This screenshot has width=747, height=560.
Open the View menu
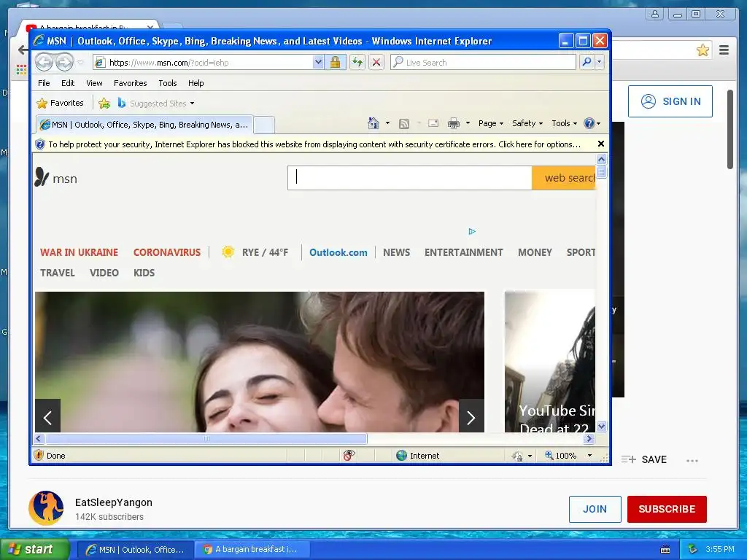94,83
